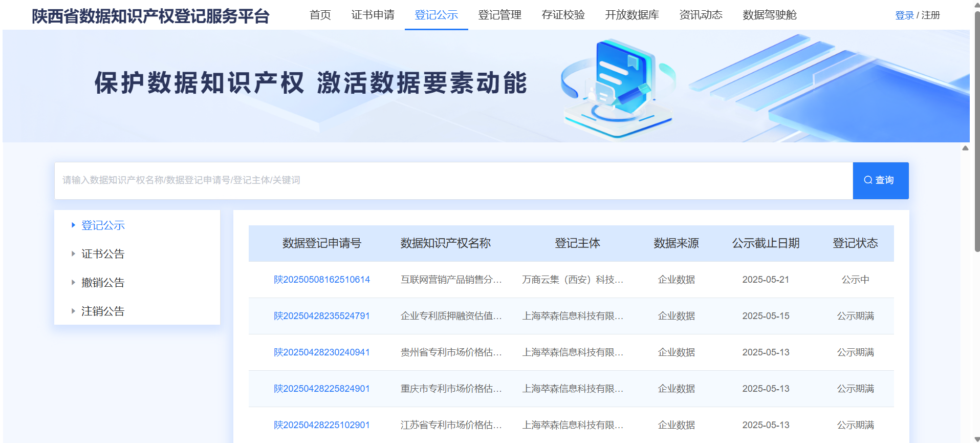
Task: Expand the 撤销公告 sidebar arrow
Action: click(x=73, y=282)
